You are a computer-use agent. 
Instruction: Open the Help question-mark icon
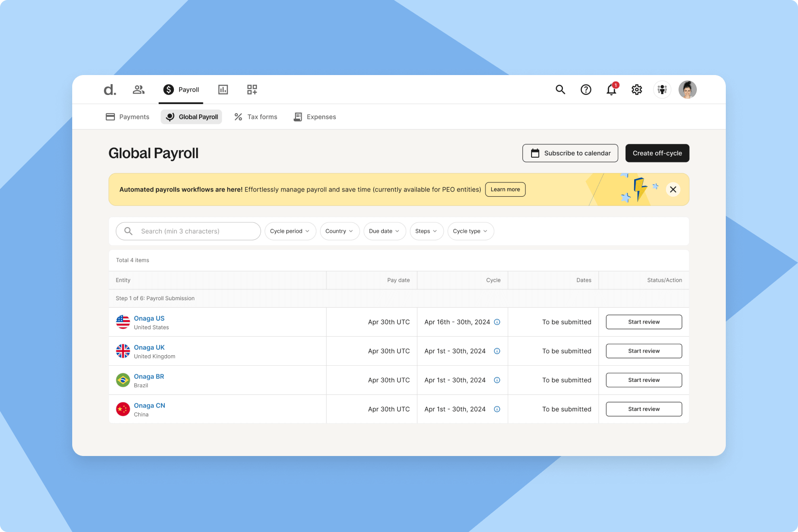pyautogui.click(x=586, y=89)
